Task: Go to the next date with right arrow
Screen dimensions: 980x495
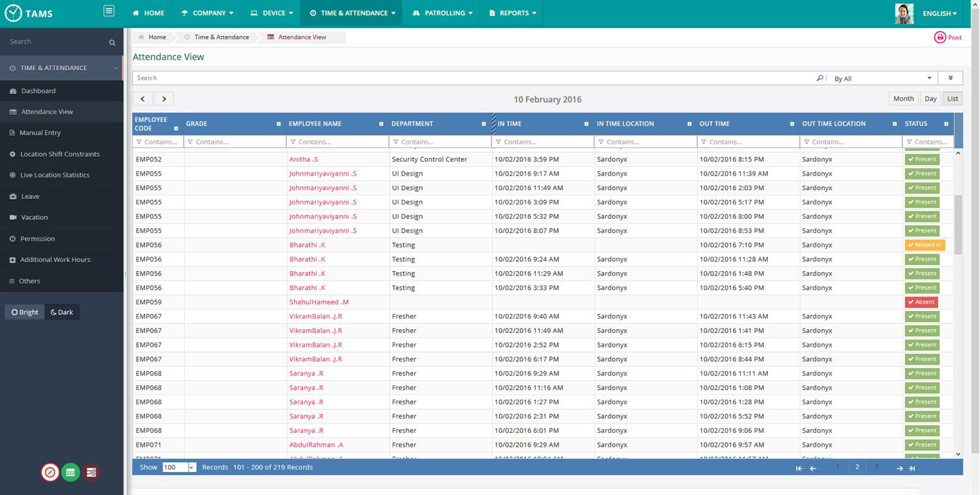Action: (x=164, y=99)
